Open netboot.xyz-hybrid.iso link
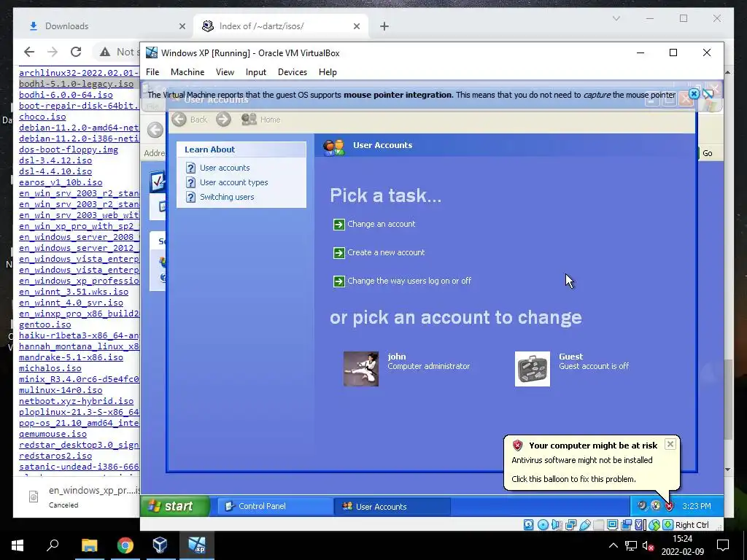This screenshot has width=747, height=560. click(x=76, y=401)
